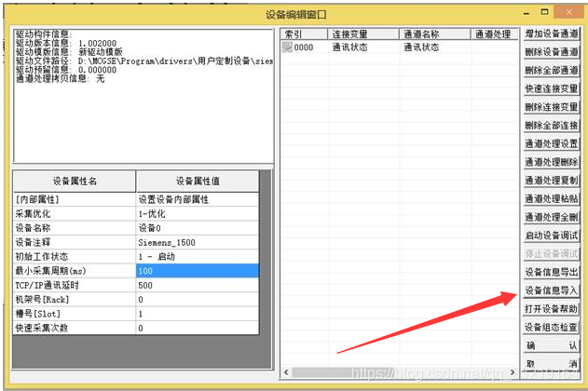Click the 连接变量 column header

pos(363,34)
